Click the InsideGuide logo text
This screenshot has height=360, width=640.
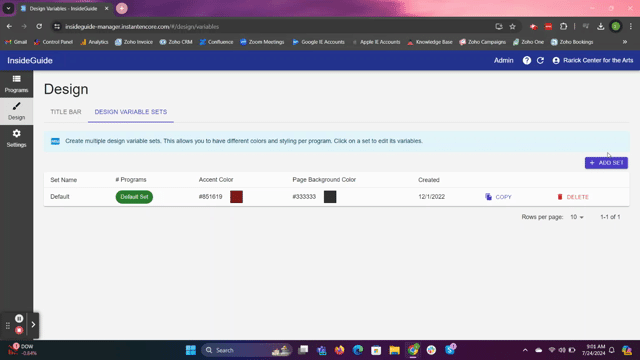pos(30,60)
